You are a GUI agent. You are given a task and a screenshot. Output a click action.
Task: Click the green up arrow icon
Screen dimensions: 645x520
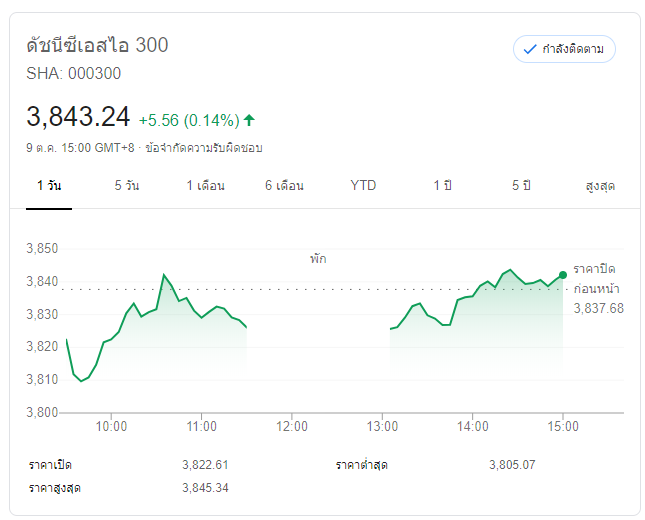click(249, 120)
